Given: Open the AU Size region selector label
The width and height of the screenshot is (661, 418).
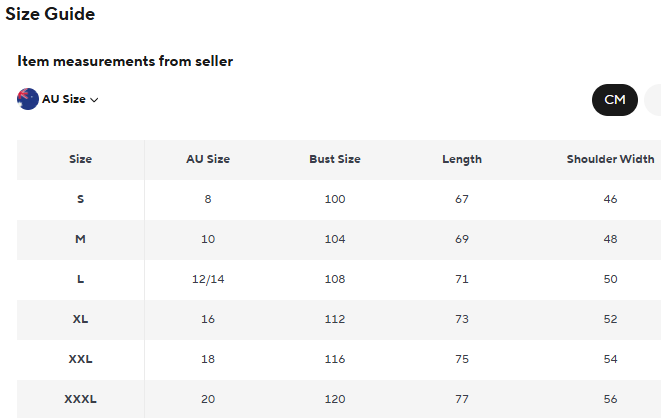Looking at the screenshot, I should click(64, 99).
